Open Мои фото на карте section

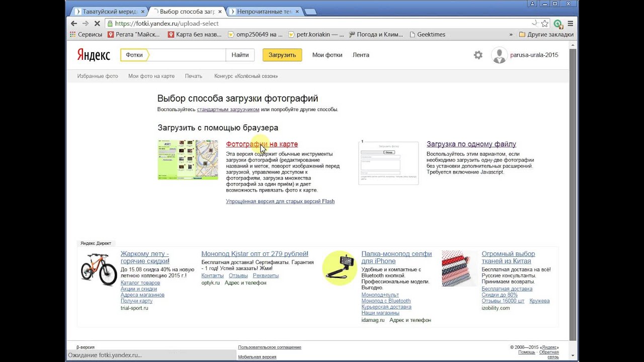pyautogui.click(x=151, y=76)
